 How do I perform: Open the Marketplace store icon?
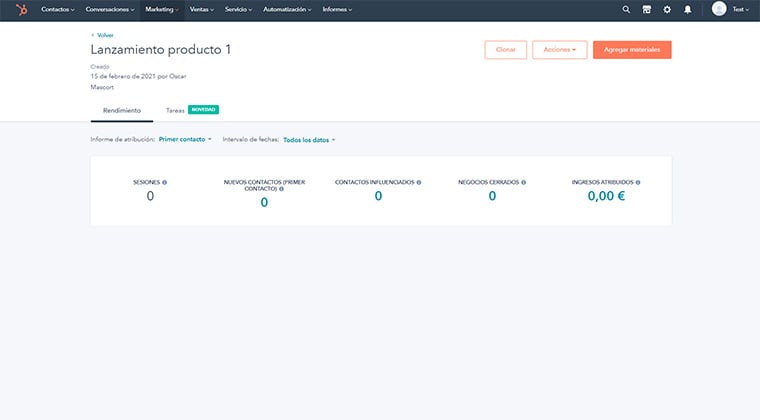pos(647,10)
